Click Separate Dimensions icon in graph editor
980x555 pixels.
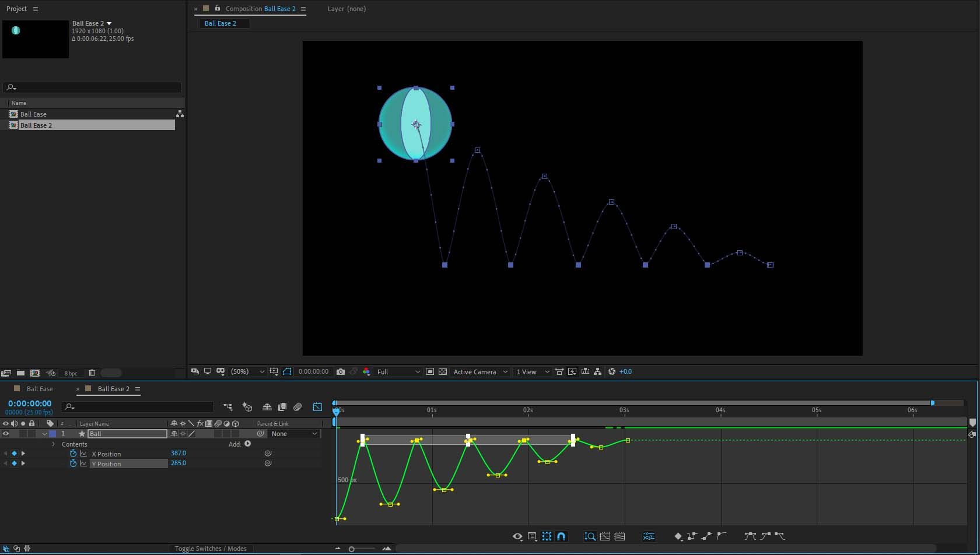point(649,536)
